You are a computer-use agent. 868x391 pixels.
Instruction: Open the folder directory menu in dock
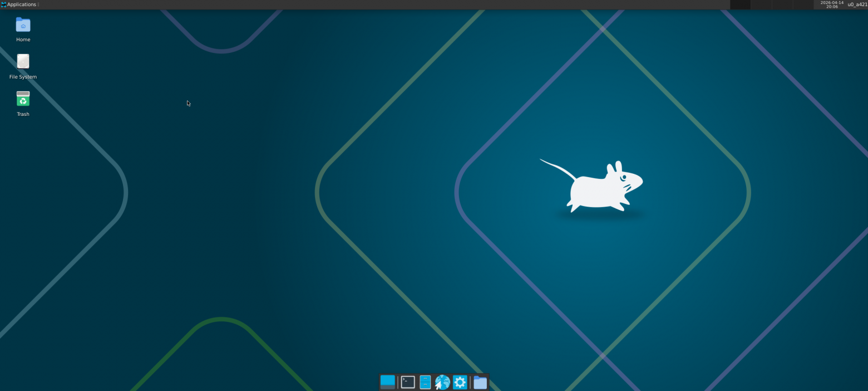[x=480, y=382]
